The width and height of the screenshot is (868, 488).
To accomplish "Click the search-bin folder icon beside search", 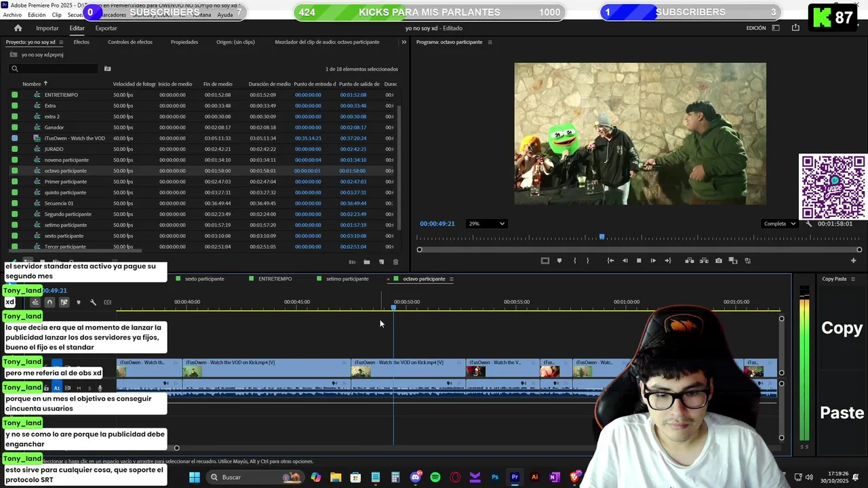I will [x=107, y=68].
